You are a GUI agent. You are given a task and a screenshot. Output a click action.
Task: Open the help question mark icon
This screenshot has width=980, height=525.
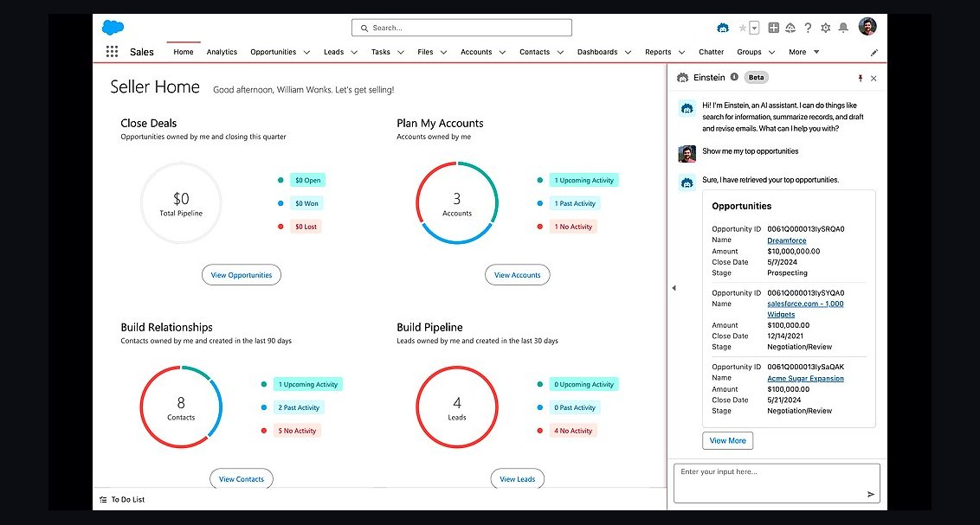click(808, 28)
